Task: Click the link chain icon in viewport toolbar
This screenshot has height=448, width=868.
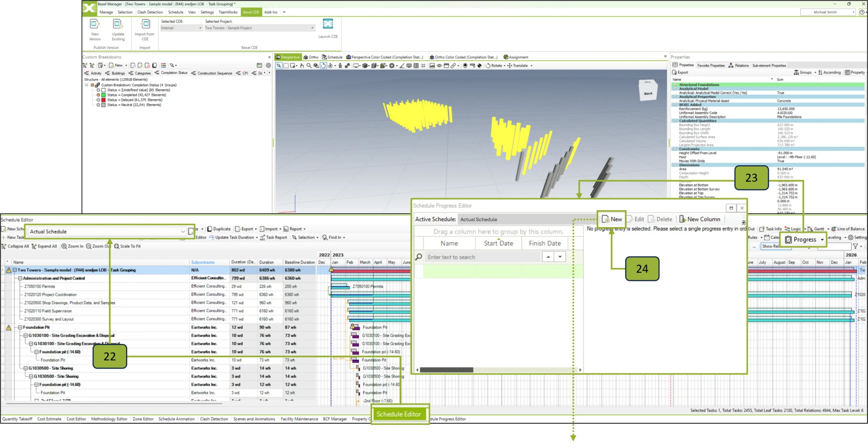Action: click(453, 66)
